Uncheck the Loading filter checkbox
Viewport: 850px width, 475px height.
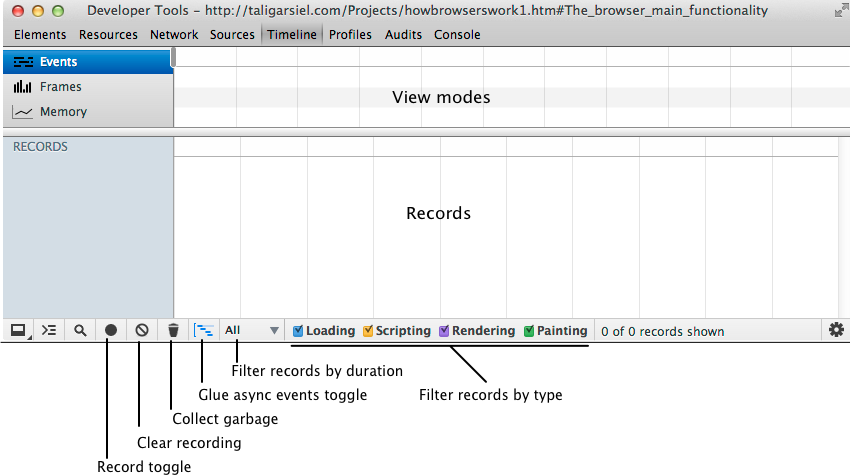298,331
